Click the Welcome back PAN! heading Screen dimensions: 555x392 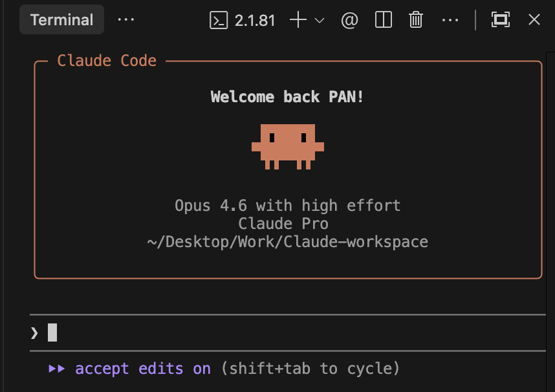pos(287,97)
